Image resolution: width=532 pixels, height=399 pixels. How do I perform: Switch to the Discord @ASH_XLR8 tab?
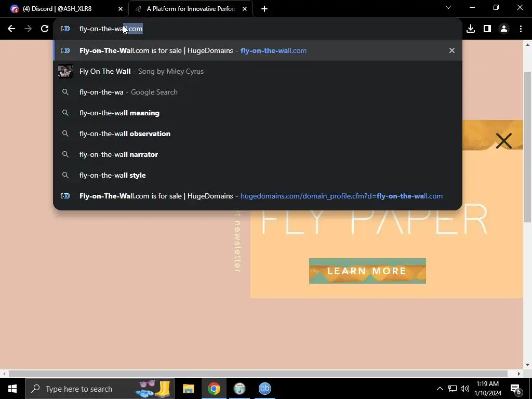pos(64,9)
